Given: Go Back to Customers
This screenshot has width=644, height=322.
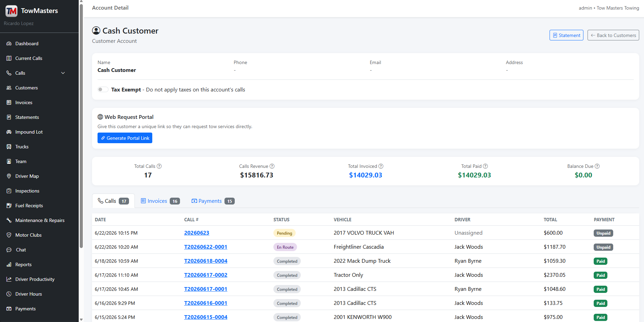Looking at the screenshot, I should (x=613, y=35).
